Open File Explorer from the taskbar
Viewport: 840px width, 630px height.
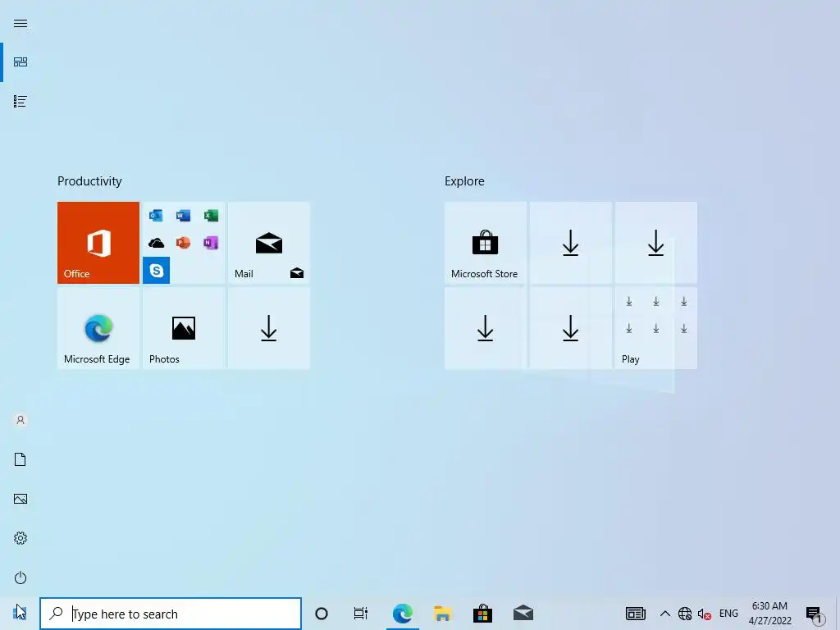click(442, 614)
